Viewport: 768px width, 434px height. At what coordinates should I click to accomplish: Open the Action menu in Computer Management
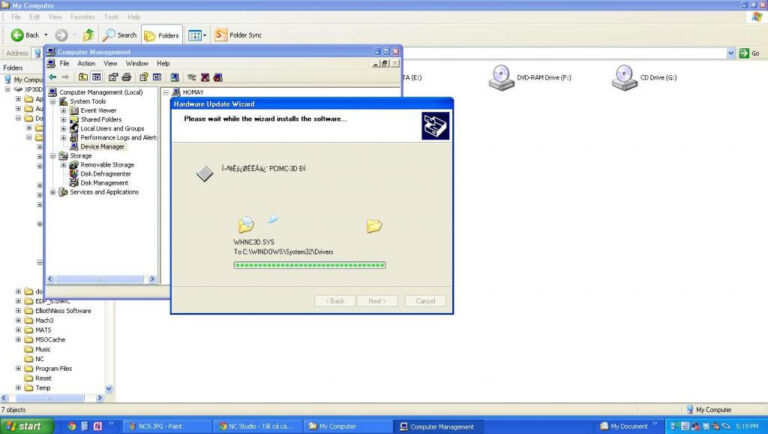[x=86, y=63]
